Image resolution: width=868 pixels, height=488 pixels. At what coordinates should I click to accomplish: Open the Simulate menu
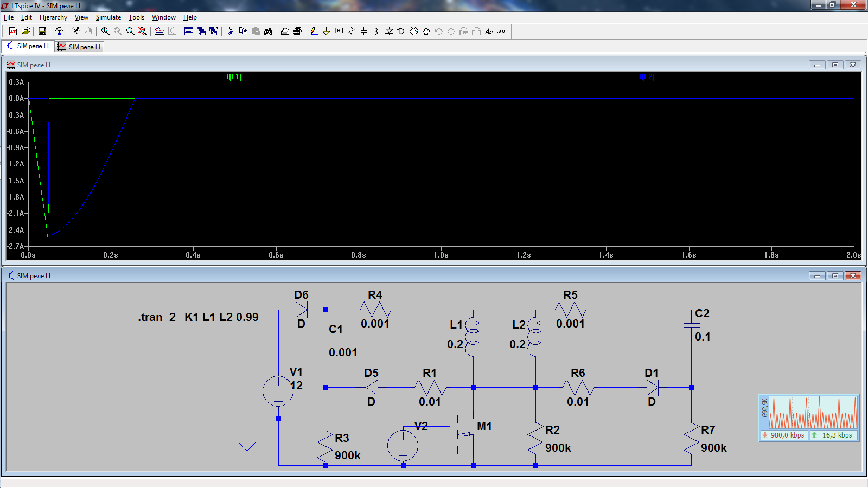coord(108,17)
